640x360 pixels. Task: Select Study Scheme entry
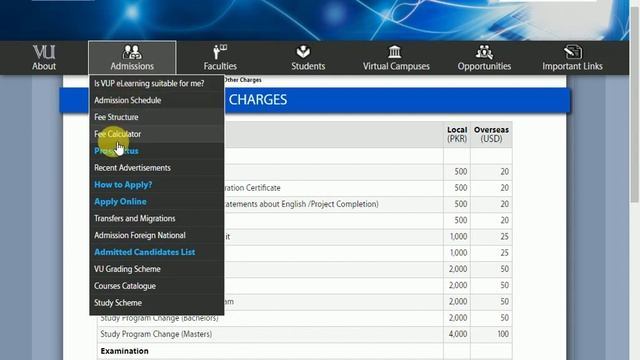point(118,303)
